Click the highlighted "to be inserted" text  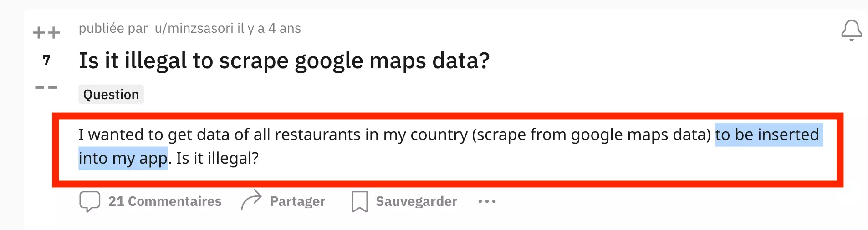[x=767, y=135]
